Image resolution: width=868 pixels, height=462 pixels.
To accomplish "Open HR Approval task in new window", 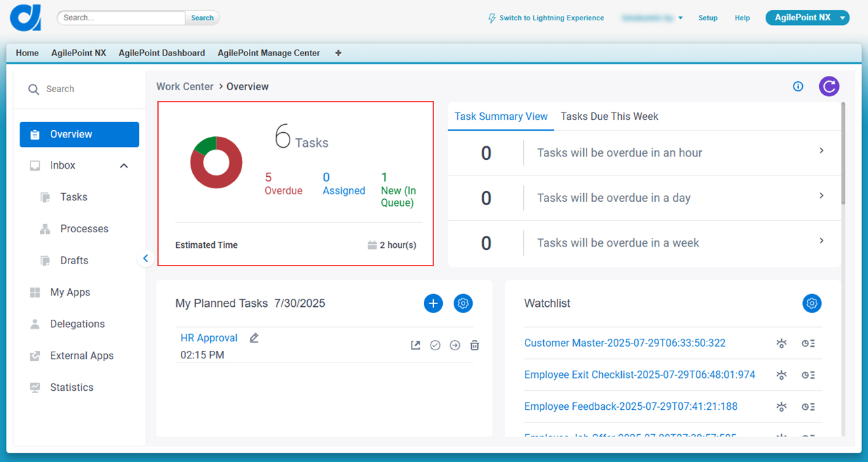I will [x=416, y=345].
